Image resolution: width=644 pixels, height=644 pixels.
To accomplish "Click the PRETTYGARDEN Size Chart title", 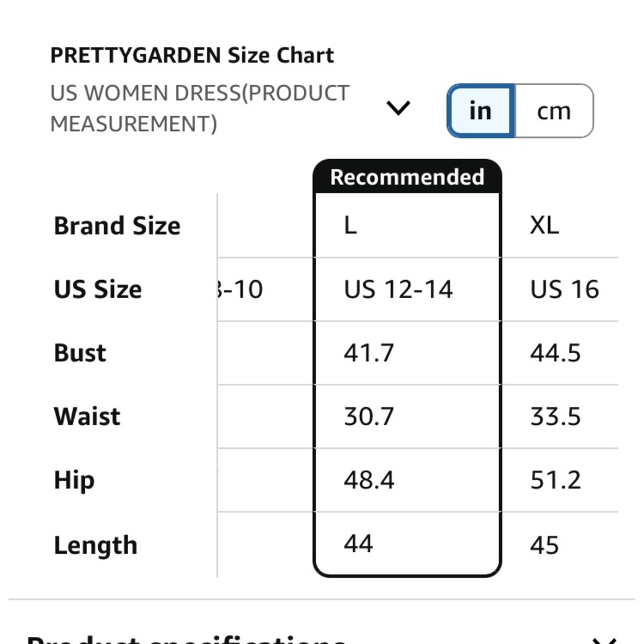I will point(192,55).
